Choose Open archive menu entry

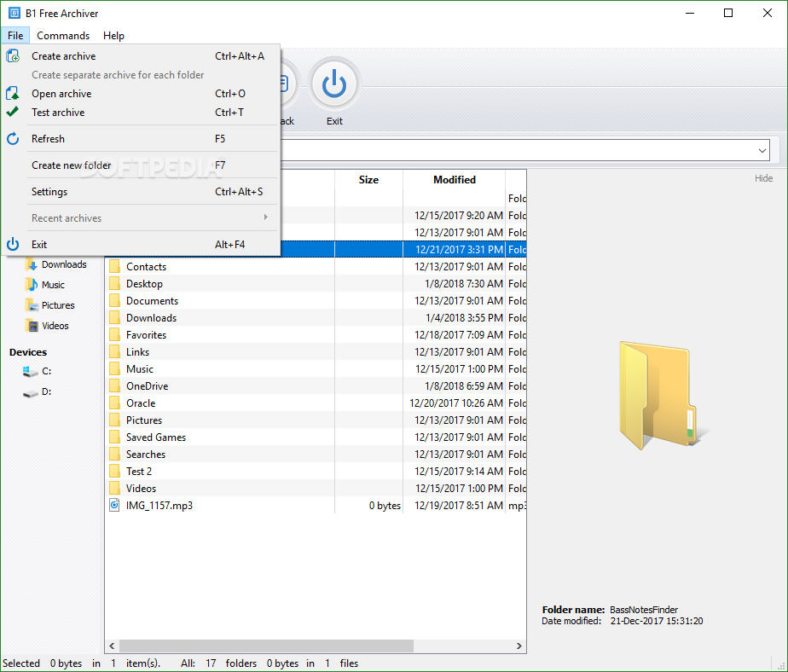pyautogui.click(x=141, y=94)
